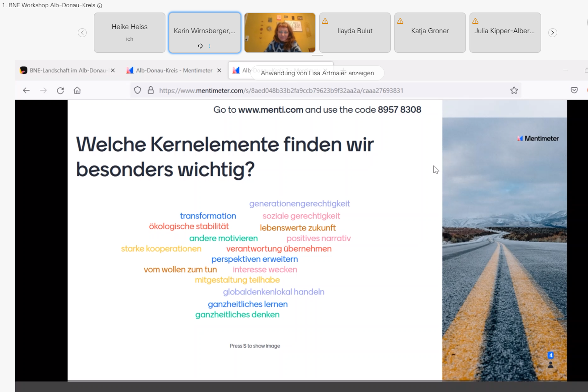This screenshot has height=392, width=588.
Task: Click the browser back arrow
Action: click(x=26, y=90)
